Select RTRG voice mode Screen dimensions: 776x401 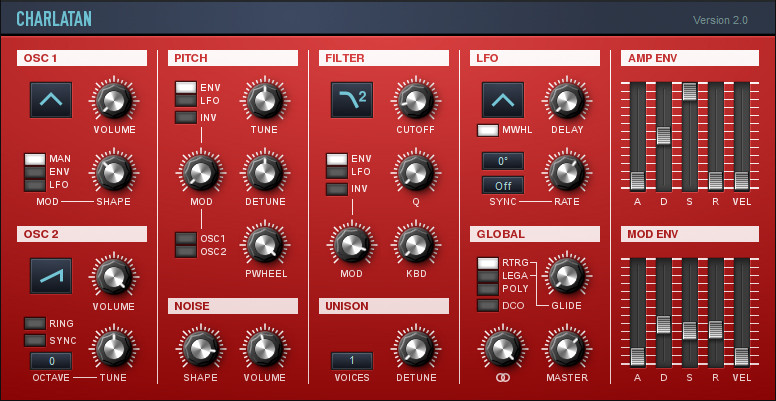click(487, 263)
